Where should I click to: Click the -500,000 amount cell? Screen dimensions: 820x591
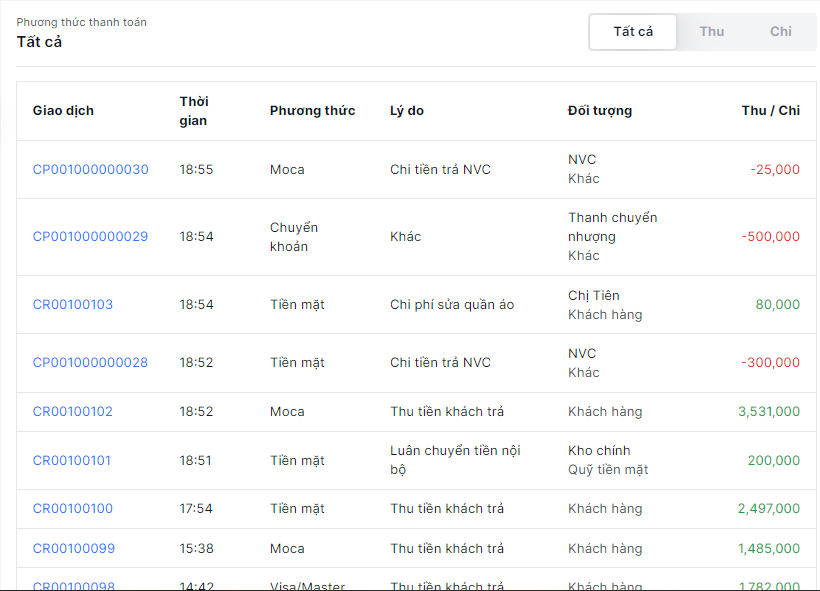coord(770,237)
